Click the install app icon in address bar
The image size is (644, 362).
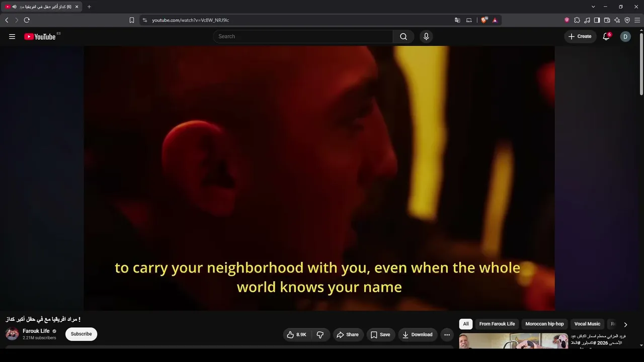coord(469,20)
